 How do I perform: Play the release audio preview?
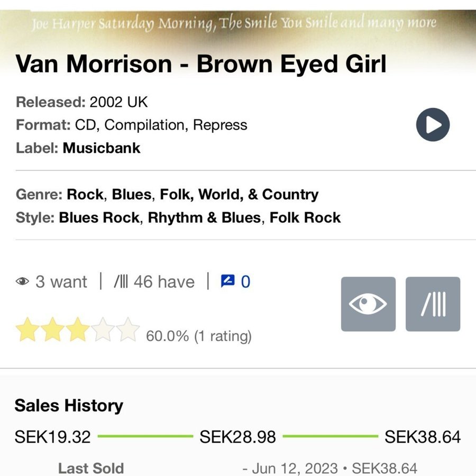433,125
